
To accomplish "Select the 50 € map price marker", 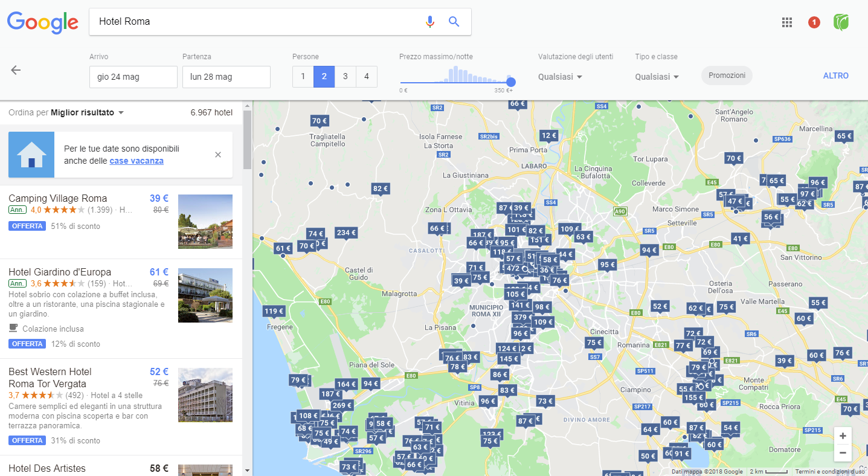I will point(648,457).
